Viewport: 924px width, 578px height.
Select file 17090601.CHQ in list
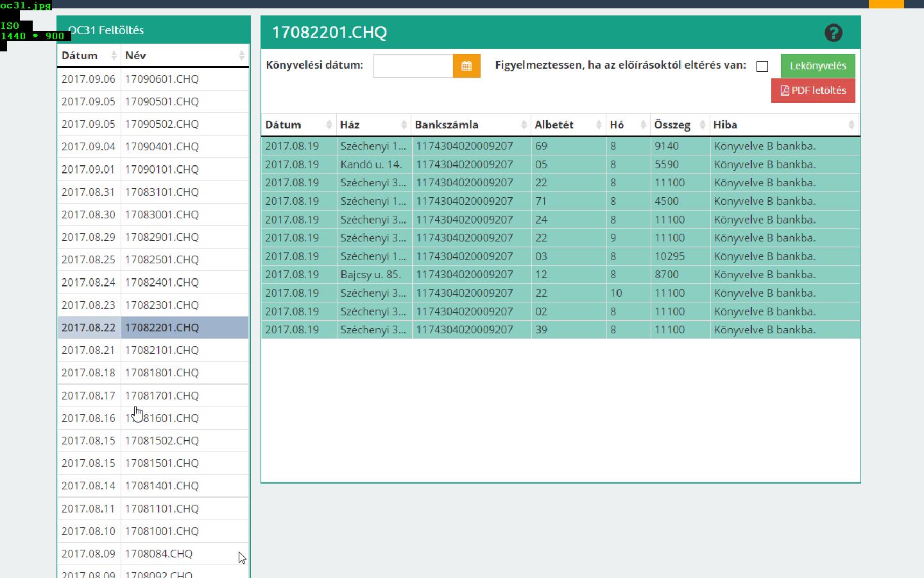click(x=162, y=79)
